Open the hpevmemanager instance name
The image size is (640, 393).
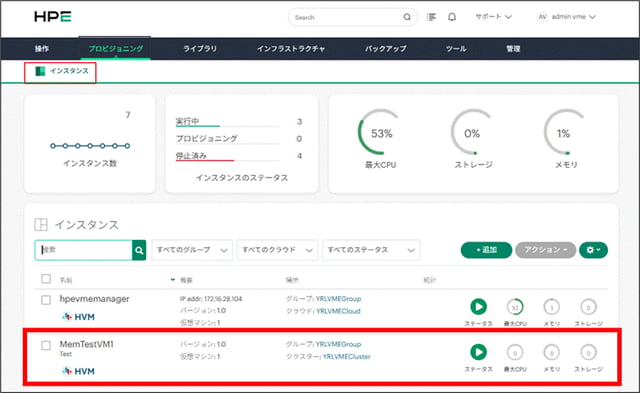tap(94, 299)
